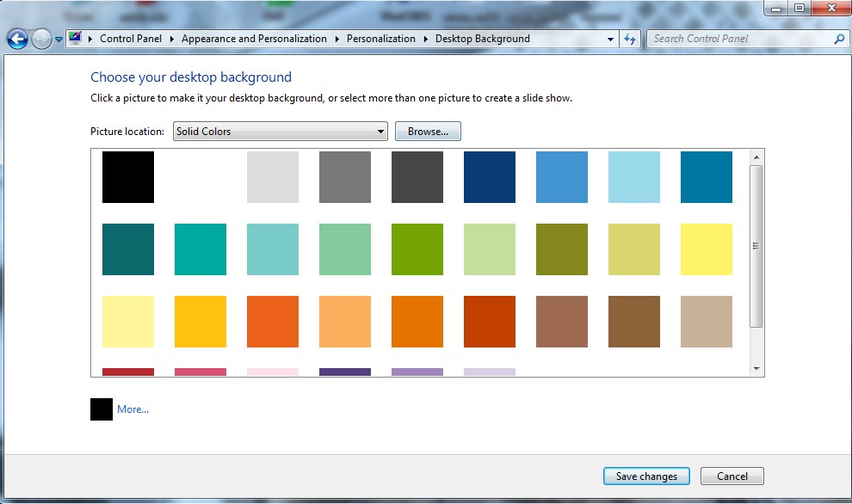This screenshot has width=852, height=504.
Task: Click the scroll up arrow of color list
Action: pos(756,157)
